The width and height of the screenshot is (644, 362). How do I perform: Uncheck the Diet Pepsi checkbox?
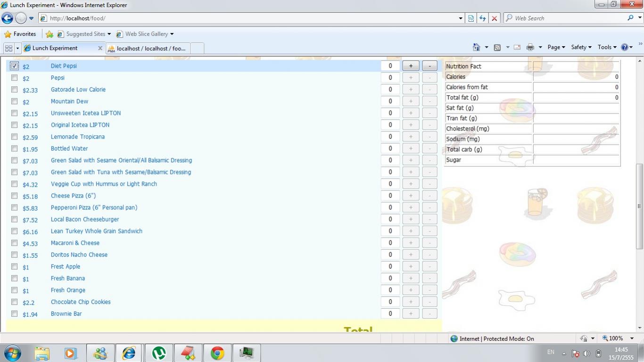point(14,66)
